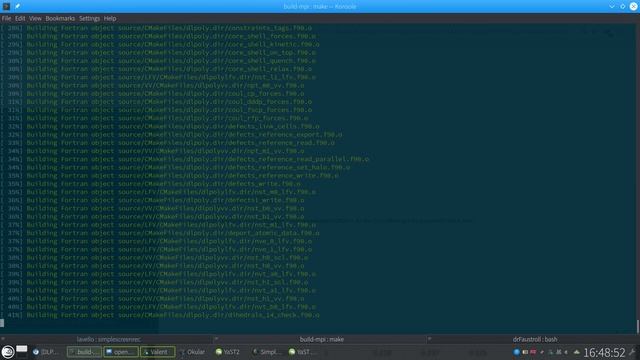Open the Bookmarks menu

[x=60, y=18]
